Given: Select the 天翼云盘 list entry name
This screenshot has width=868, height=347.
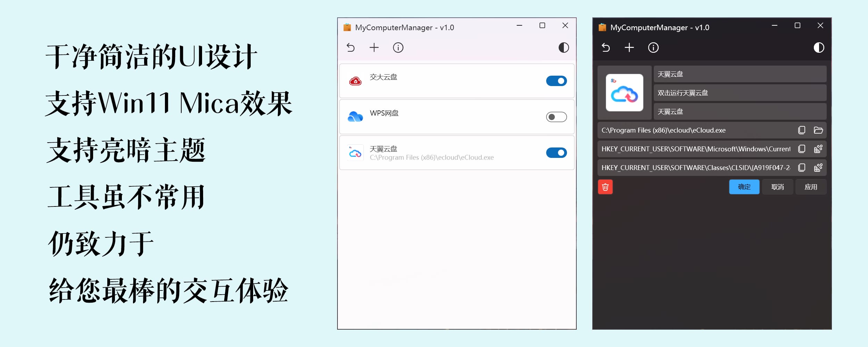Looking at the screenshot, I should click(x=383, y=149).
